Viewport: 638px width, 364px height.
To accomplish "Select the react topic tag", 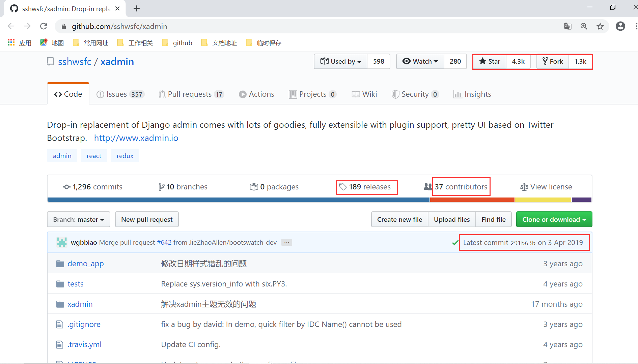I will pos(94,156).
